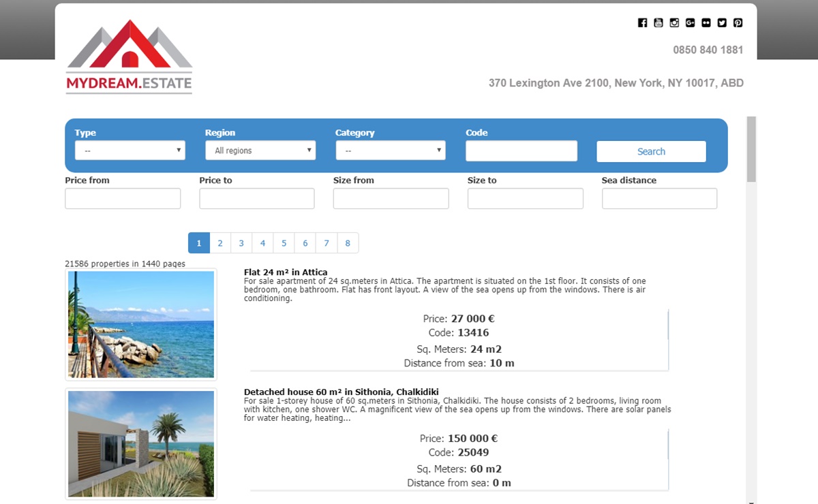This screenshot has width=818, height=504.
Task: Go to results page 5
Action: pos(284,243)
